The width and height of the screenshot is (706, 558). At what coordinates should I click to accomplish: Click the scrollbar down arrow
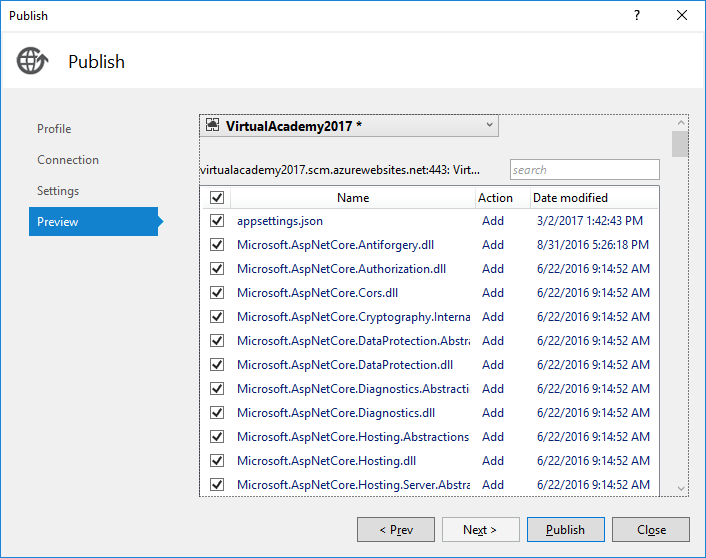click(680, 488)
